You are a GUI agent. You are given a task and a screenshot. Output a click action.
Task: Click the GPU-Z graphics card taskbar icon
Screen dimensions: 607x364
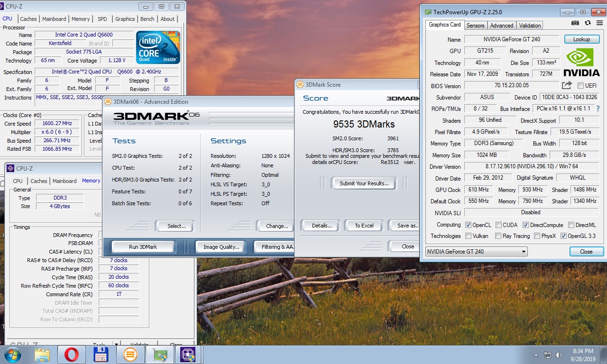pos(159,355)
